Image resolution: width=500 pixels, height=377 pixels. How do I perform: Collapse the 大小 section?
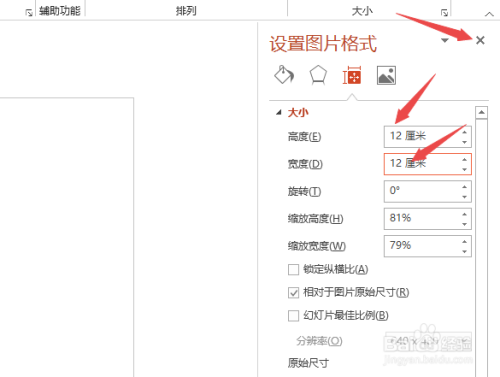279,113
